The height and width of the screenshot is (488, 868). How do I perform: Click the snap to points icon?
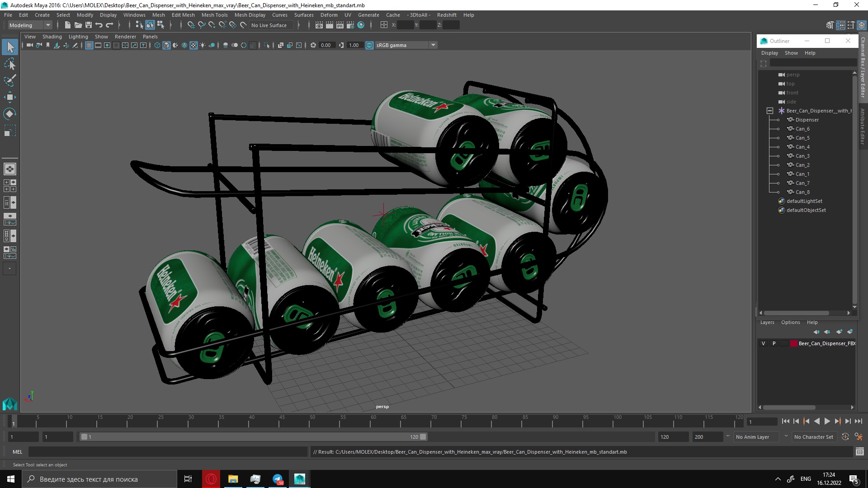pos(212,25)
